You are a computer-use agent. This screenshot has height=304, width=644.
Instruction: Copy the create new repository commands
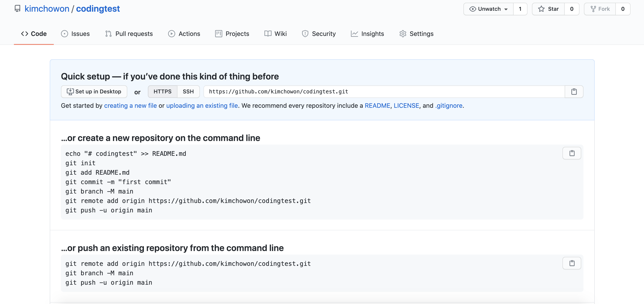click(571, 153)
